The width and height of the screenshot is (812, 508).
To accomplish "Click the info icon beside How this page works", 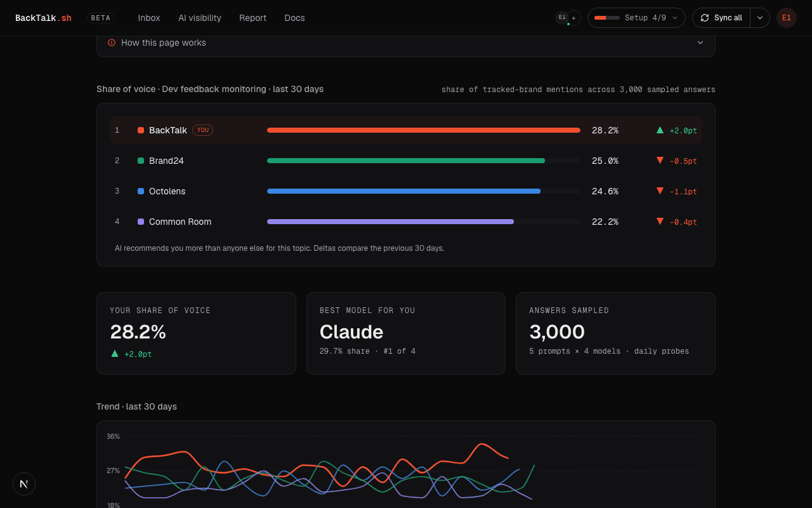I will click(x=112, y=43).
